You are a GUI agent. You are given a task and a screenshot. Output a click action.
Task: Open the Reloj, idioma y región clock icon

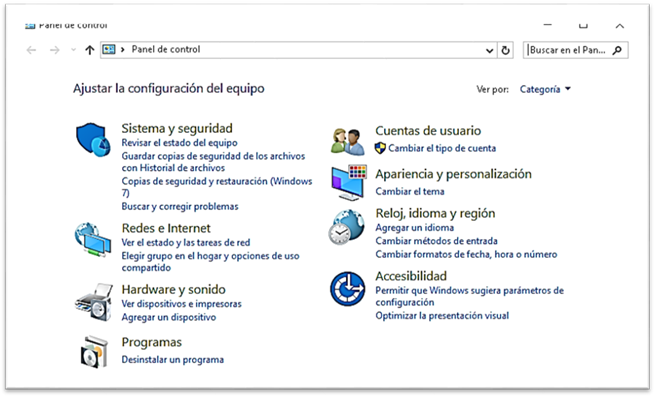[x=346, y=227]
